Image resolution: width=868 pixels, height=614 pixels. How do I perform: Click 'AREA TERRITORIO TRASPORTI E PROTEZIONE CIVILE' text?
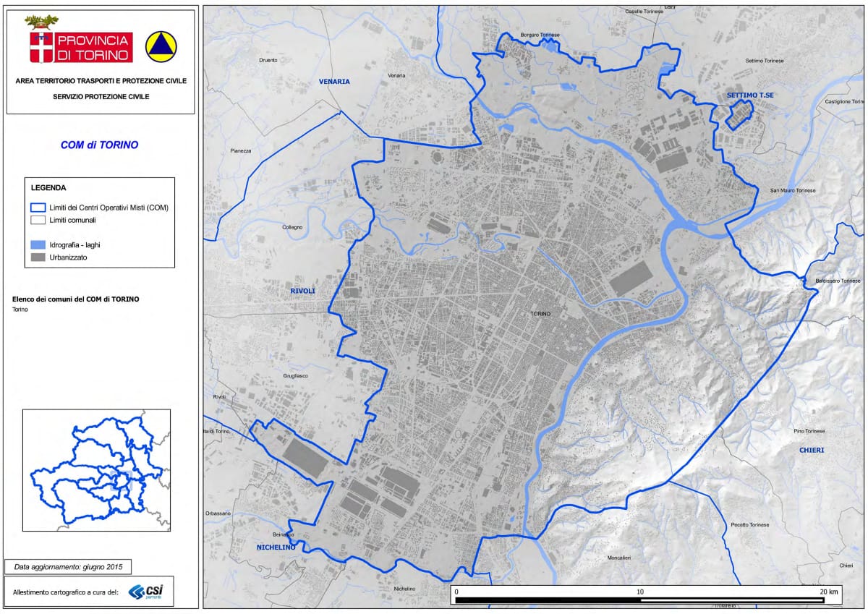click(101, 81)
